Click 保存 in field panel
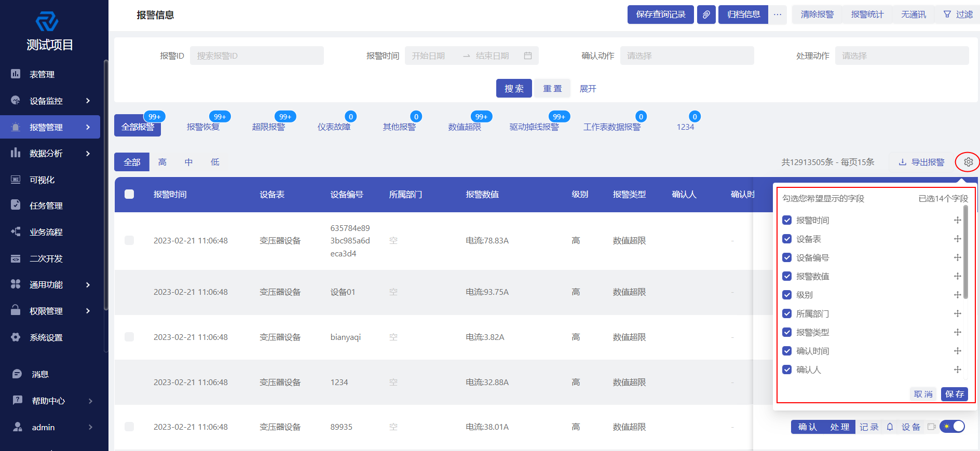Screen dimensions: 980x451 pos(955,394)
